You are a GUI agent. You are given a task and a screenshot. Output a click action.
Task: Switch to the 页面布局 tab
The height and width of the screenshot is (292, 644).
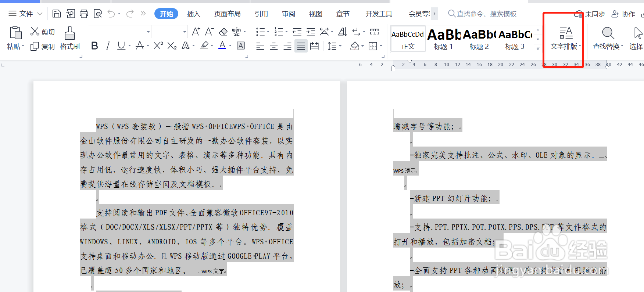(x=228, y=14)
